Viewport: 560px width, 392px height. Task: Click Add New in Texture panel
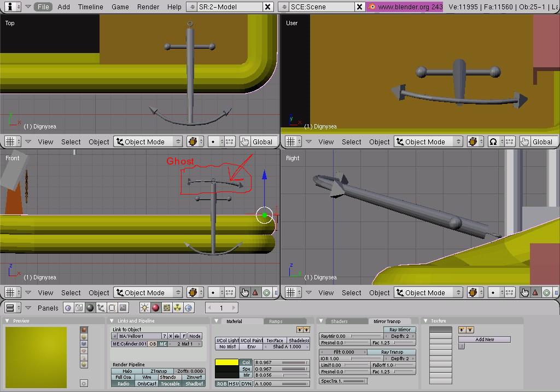(x=485, y=340)
